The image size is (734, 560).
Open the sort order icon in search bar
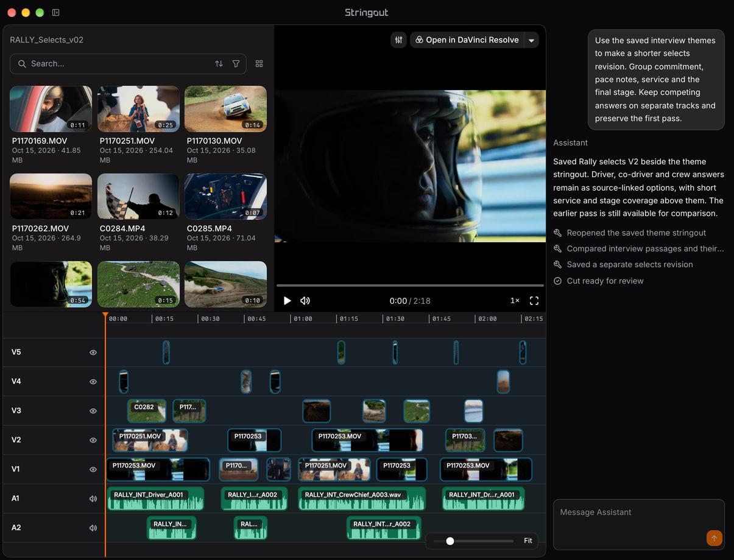click(x=219, y=63)
